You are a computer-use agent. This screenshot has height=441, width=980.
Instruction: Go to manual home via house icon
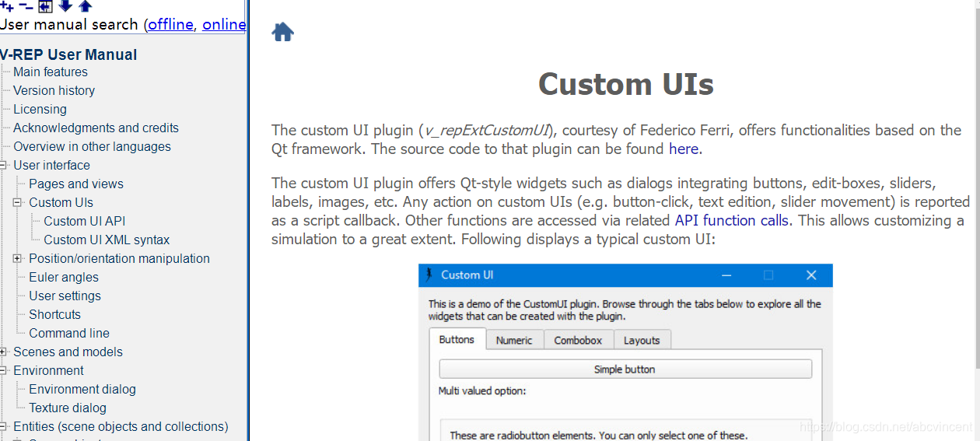(x=282, y=32)
